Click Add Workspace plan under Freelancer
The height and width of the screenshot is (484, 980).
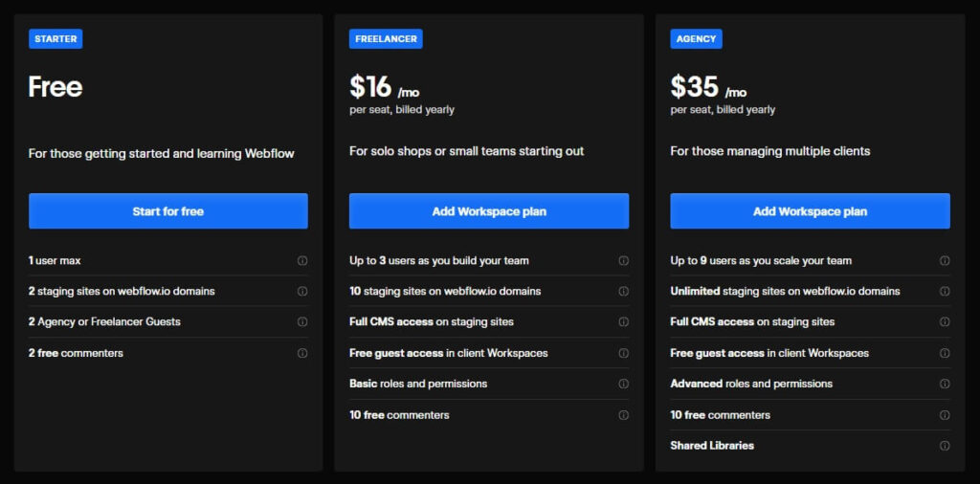tap(489, 211)
